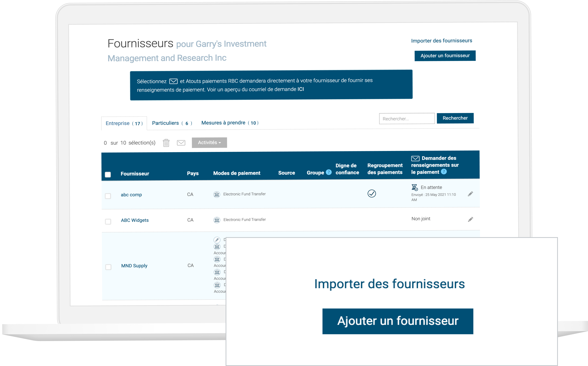Click the Groupe column help question mark
The height and width of the screenshot is (366, 588).
[x=329, y=172]
